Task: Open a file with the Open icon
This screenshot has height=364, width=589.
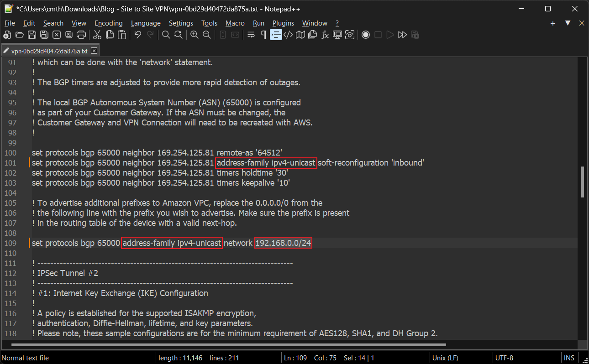Action: tap(20, 35)
